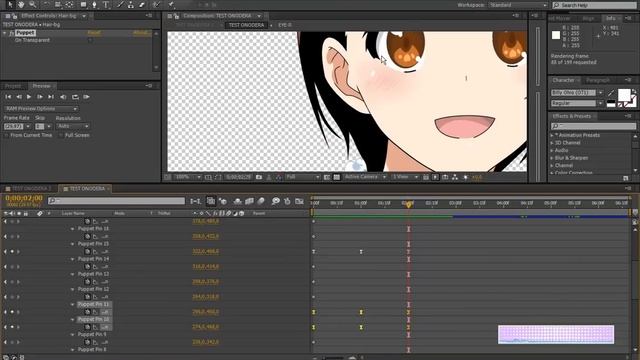Toggle preview audio mute
This screenshot has height=360, width=640.
[63, 97]
